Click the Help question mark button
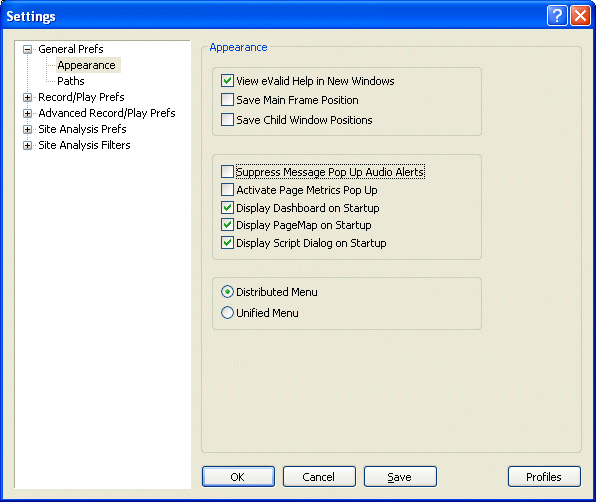 pyautogui.click(x=557, y=16)
